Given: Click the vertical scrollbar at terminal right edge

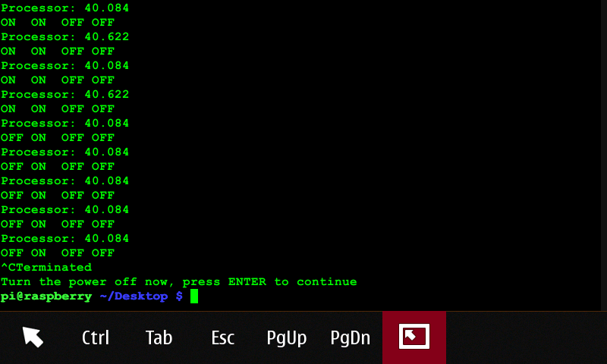Looking at the screenshot, I should tap(603, 155).
